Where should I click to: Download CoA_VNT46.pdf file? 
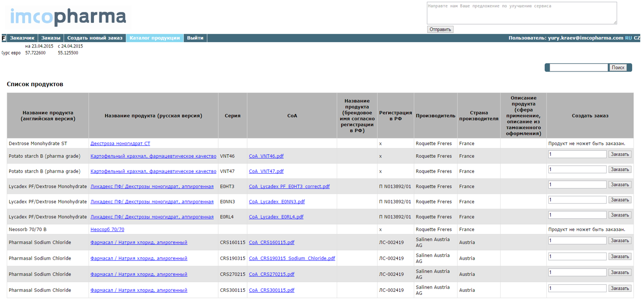point(266,156)
